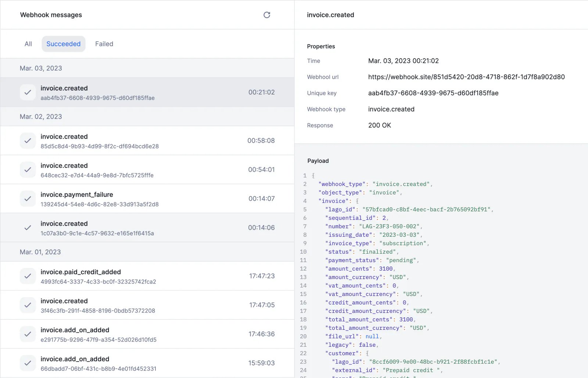Click checkmark icon of invoice.created 00:21:02

click(28, 92)
